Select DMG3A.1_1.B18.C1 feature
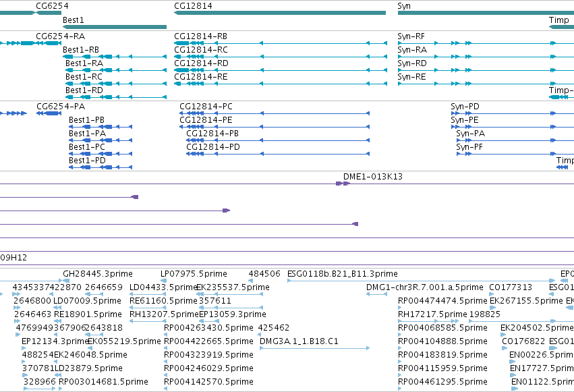This screenshot has height=392, width=574. click(x=315, y=348)
